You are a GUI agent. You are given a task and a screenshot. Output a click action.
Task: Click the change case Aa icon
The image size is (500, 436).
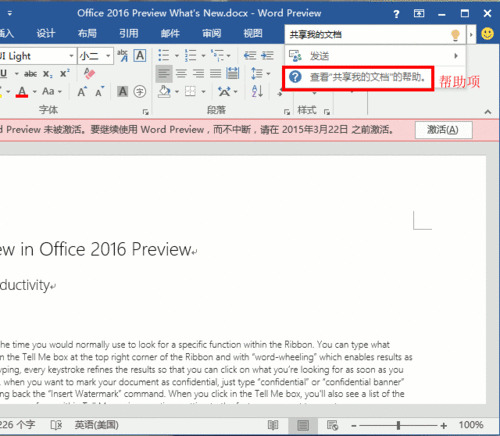point(48,91)
